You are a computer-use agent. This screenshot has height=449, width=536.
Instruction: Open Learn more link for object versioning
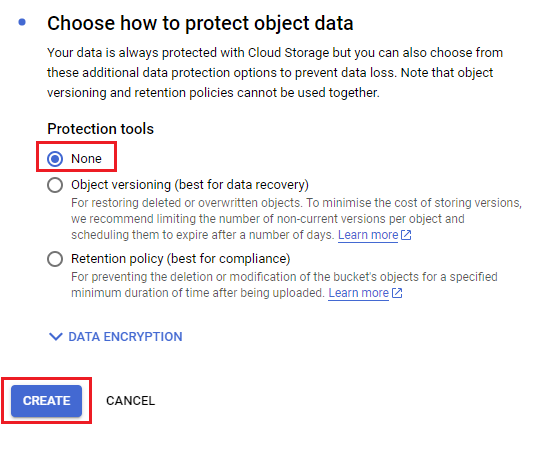368,235
